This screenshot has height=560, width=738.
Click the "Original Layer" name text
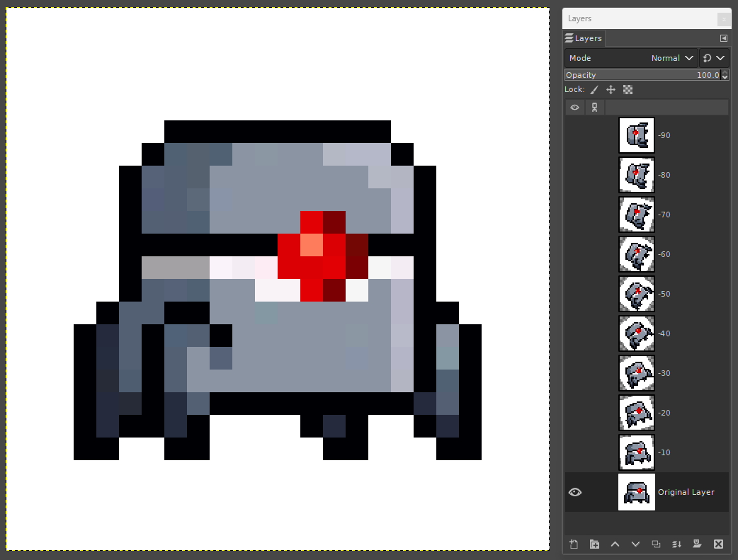[686, 492]
